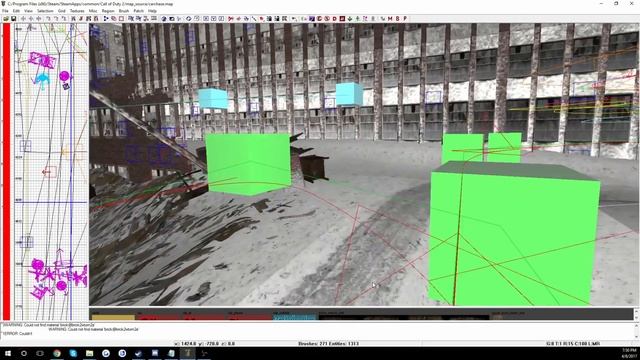
Task: Click the M letter toolbar icon
Action: coord(390,18)
